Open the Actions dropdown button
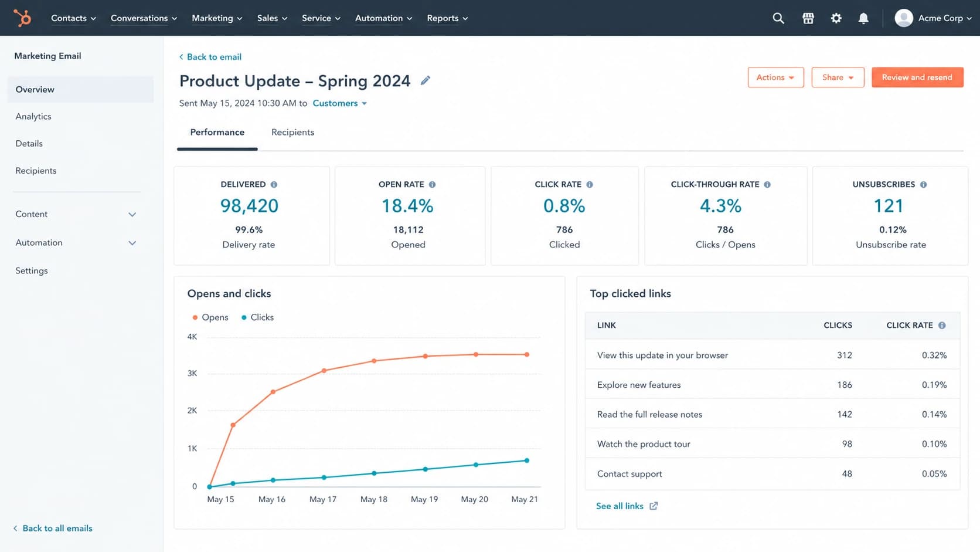This screenshot has width=980, height=552. (x=775, y=77)
